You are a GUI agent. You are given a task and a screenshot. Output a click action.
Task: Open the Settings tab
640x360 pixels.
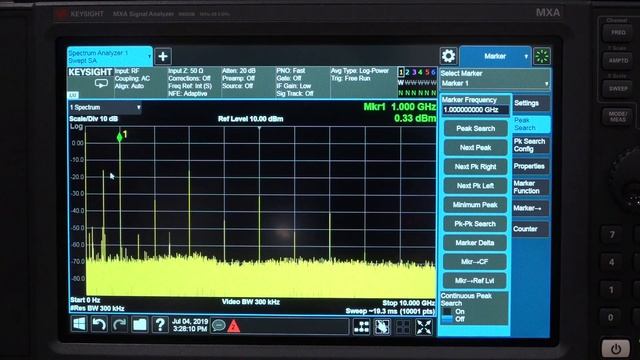tap(531, 103)
